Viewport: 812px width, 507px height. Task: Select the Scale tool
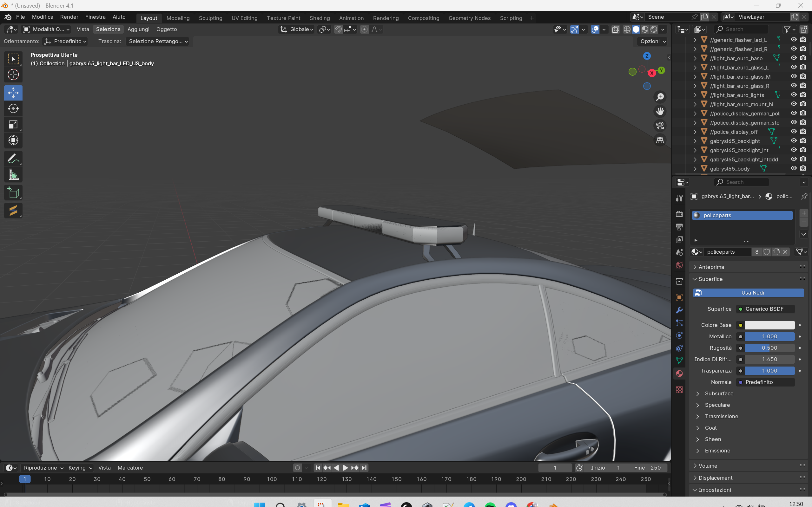point(13,125)
